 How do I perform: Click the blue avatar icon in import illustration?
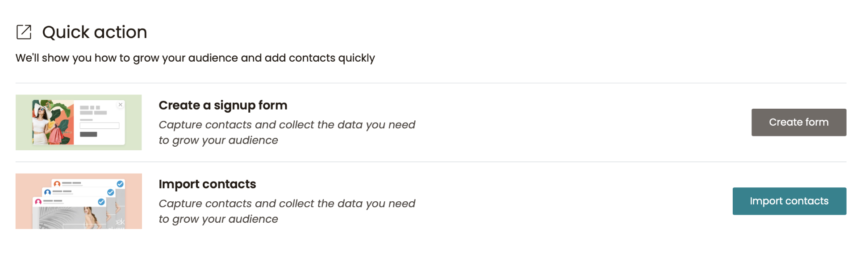tap(47, 192)
